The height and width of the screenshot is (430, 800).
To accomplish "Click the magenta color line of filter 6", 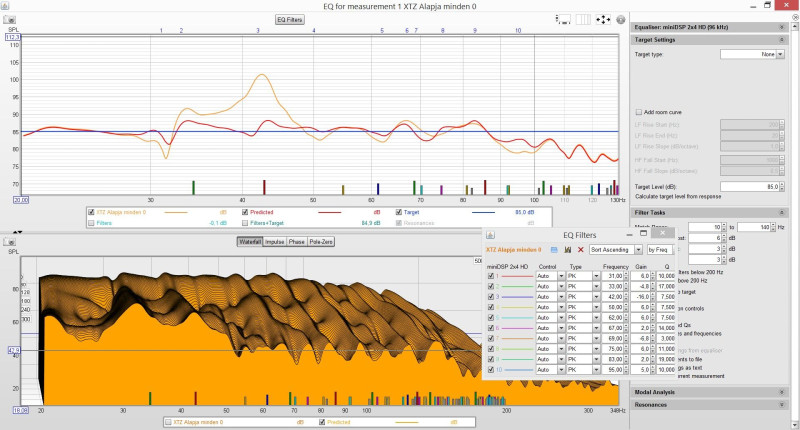I will pyautogui.click(x=518, y=328).
